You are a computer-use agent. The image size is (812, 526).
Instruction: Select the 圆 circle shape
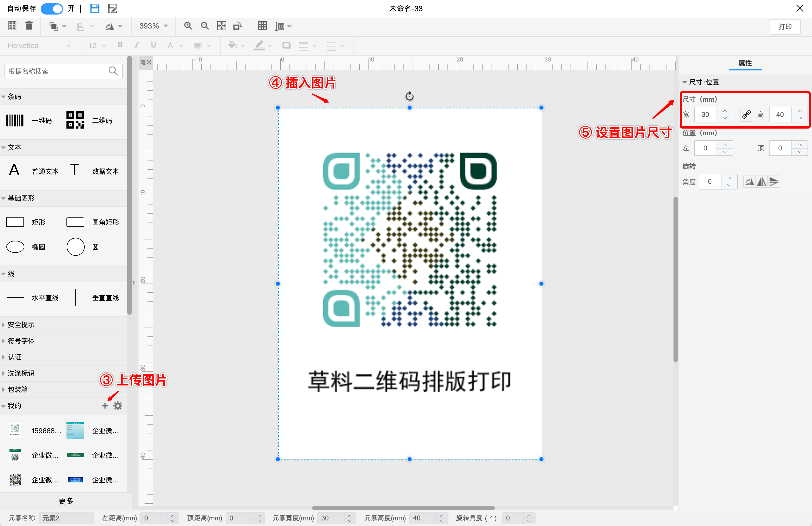[83, 247]
